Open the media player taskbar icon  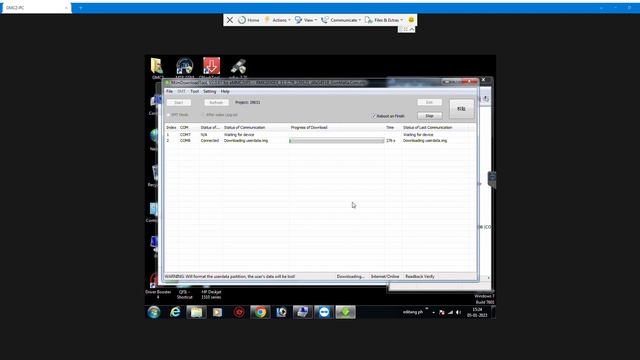coord(218,312)
